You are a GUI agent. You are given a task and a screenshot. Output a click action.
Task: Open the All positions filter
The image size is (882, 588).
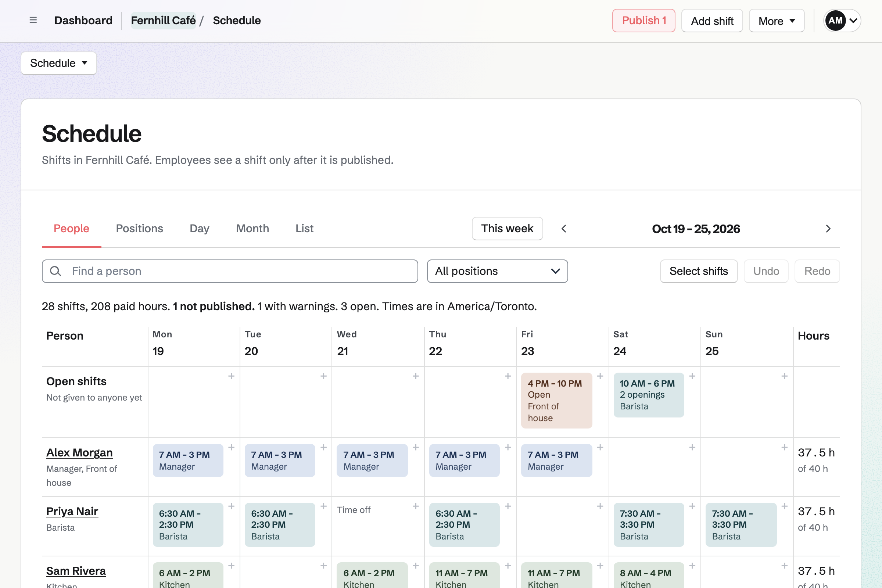497,271
